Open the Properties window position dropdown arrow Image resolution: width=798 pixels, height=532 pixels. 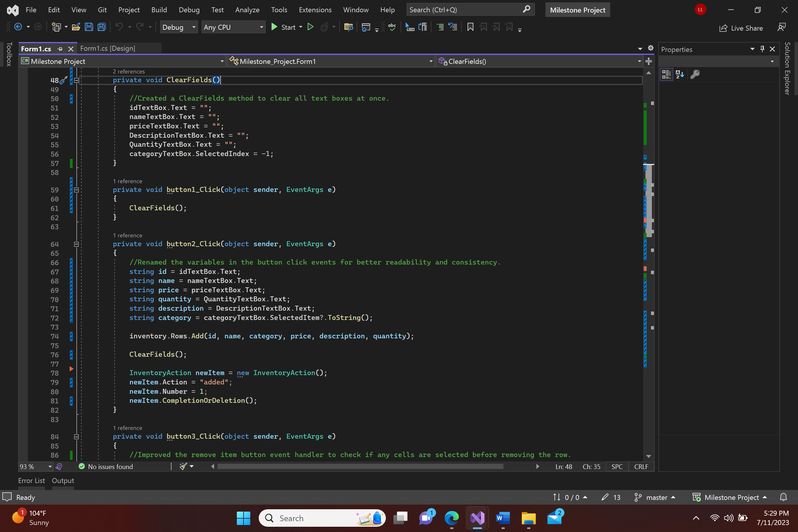point(752,49)
